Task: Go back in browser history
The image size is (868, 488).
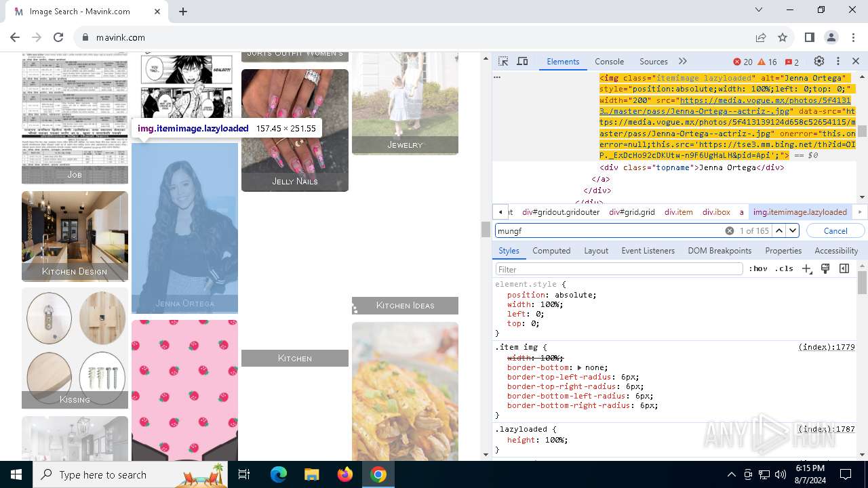Action: pos(15,37)
